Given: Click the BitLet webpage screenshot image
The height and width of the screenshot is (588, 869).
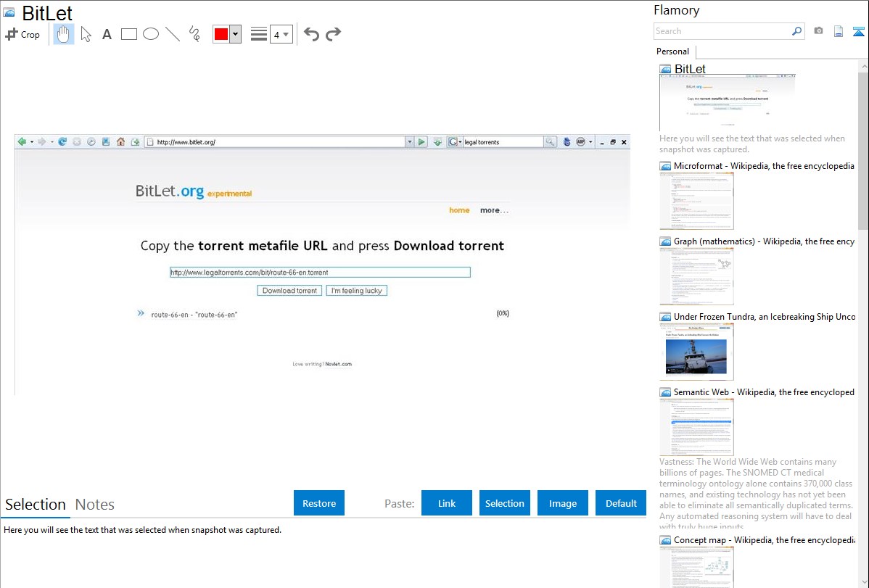Looking at the screenshot, I should click(x=323, y=265).
